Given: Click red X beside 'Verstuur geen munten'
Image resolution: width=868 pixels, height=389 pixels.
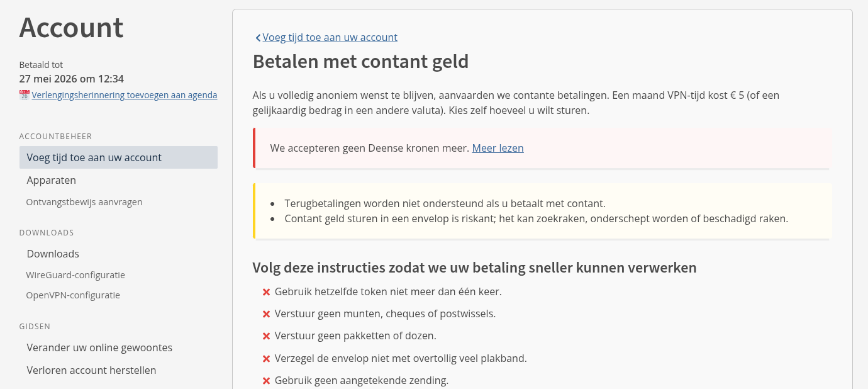Looking at the screenshot, I should [266, 314].
